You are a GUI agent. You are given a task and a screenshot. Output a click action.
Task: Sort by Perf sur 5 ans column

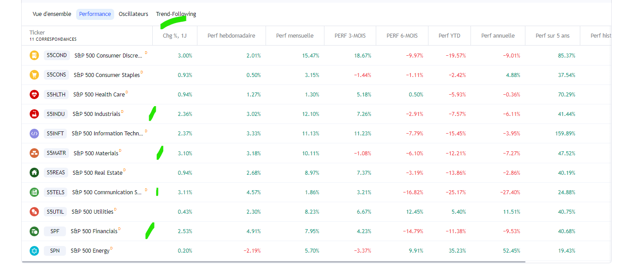tap(552, 36)
